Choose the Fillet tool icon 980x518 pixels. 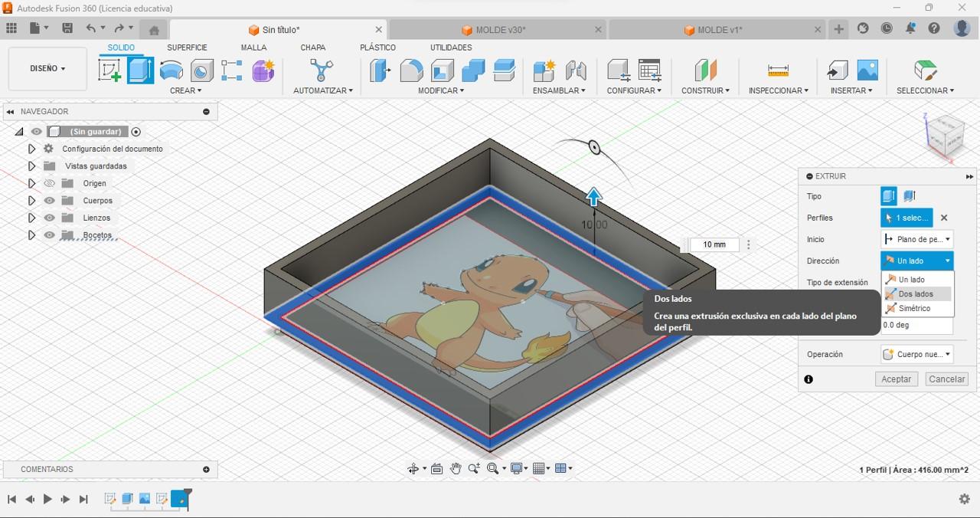click(x=411, y=70)
